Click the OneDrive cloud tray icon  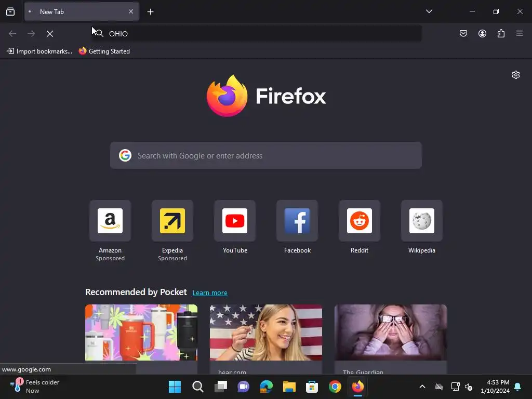[x=439, y=387]
